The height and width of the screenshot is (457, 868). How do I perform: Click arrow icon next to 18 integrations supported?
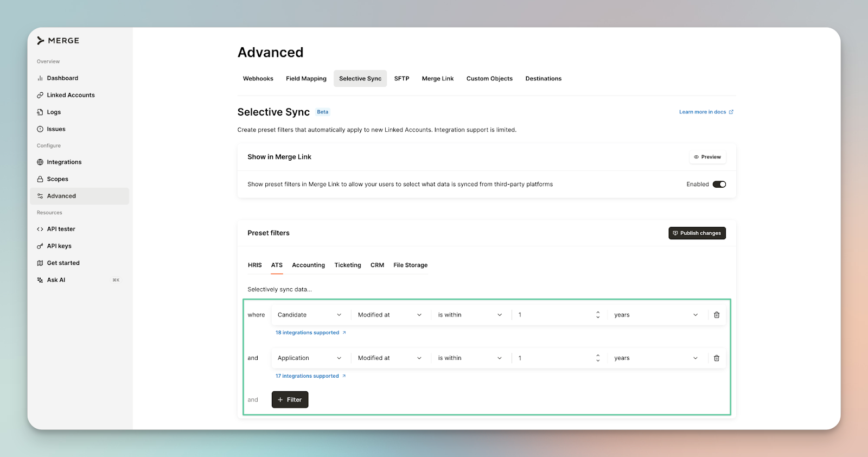pyautogui.click(x=344, y=333)
